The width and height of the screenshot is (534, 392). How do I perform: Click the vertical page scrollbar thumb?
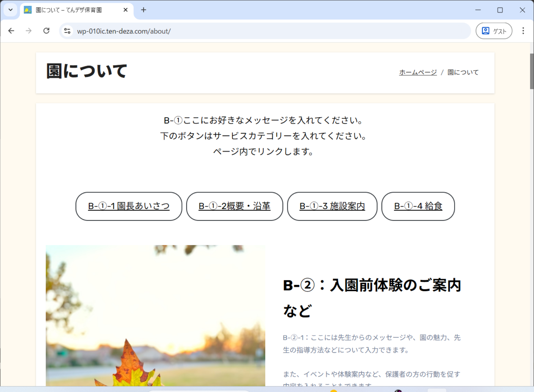tap(532, 71)
